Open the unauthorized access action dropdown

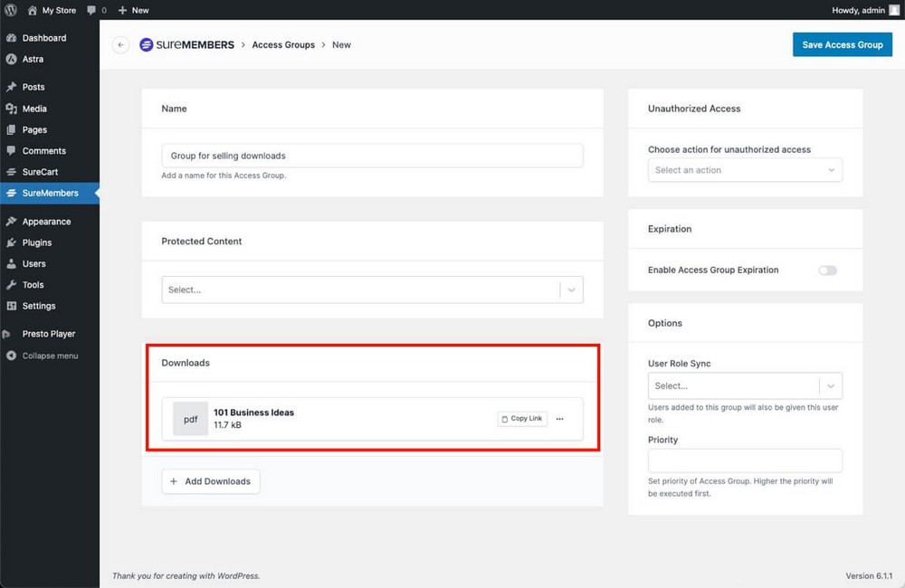[745, 170]
